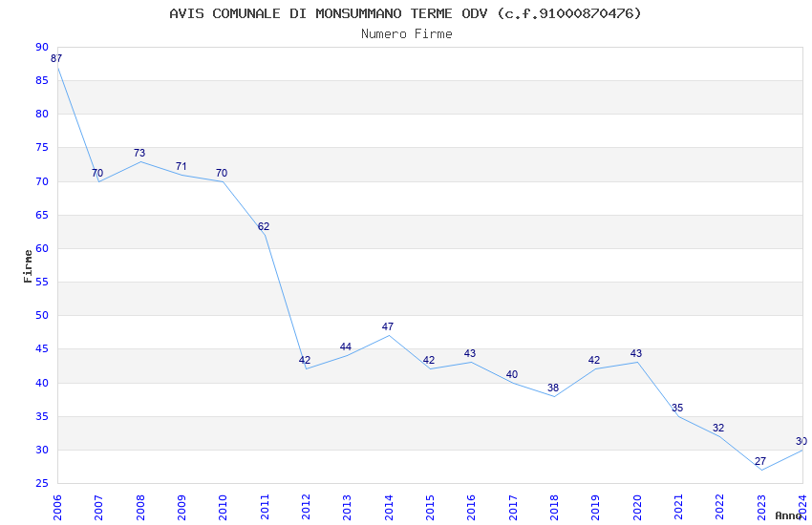The height and width of the screenshot is (525, 812).
Task: Click the 2014 x-axis tick label
Action: (x=389, y=508)
